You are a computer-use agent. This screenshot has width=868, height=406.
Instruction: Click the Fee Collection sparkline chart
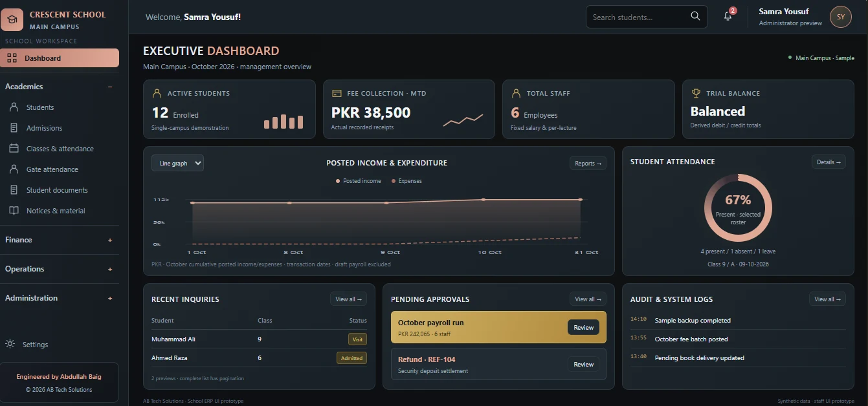point(463,120)
